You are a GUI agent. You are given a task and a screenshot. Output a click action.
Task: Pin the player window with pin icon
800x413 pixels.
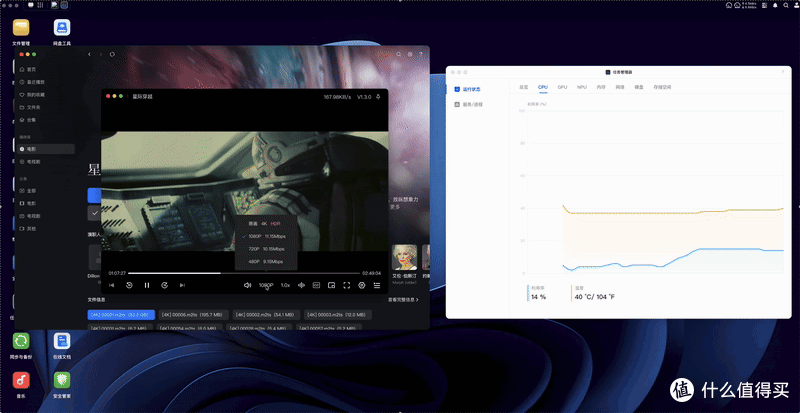(379, 96)
